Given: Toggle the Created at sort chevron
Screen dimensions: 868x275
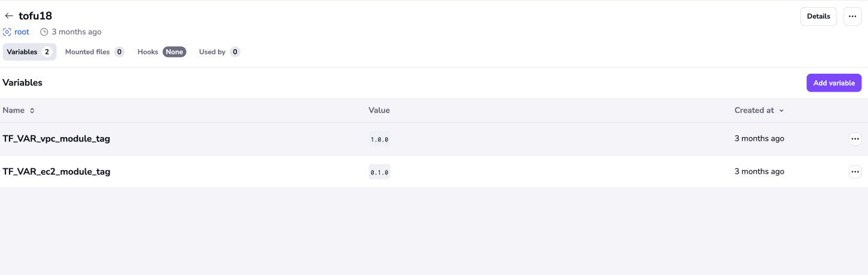Looking at the screenshot, I should coord(781,111).
